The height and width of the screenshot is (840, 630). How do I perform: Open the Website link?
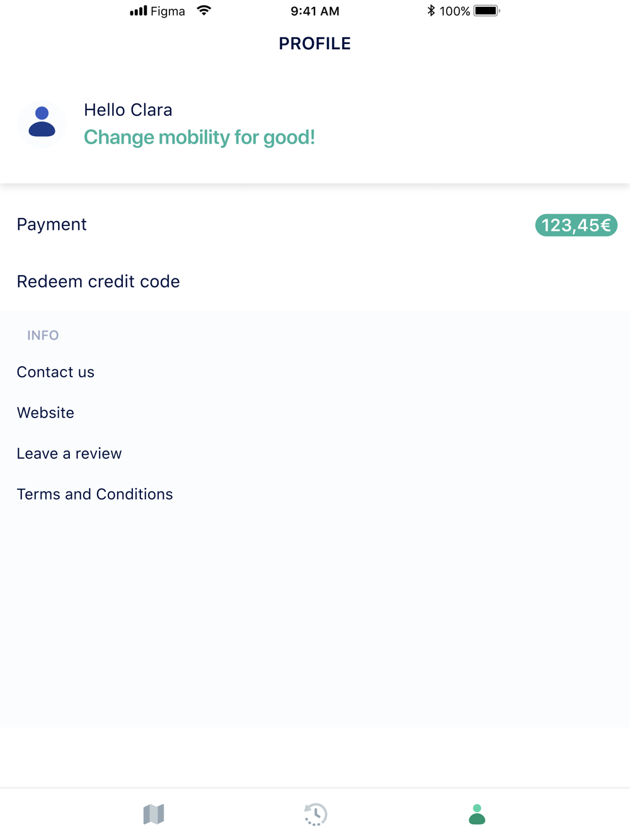[x=45, y=412]
